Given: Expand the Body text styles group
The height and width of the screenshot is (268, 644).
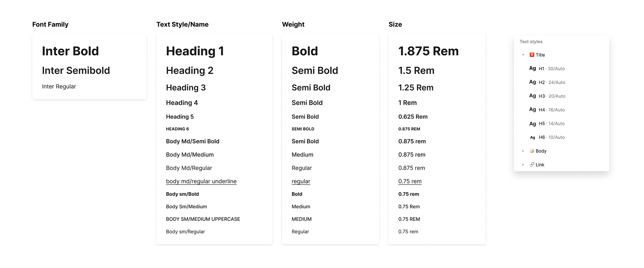Looking at the screenshot, I should [x=523, y=151].
